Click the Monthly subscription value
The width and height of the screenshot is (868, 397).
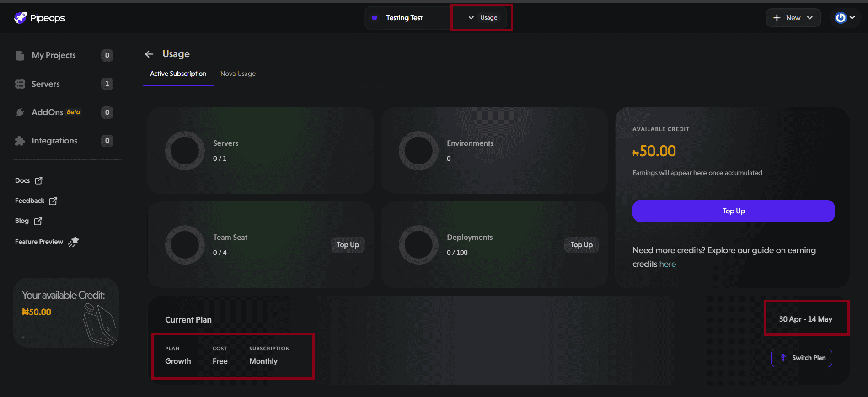click(x=263, y=361)
